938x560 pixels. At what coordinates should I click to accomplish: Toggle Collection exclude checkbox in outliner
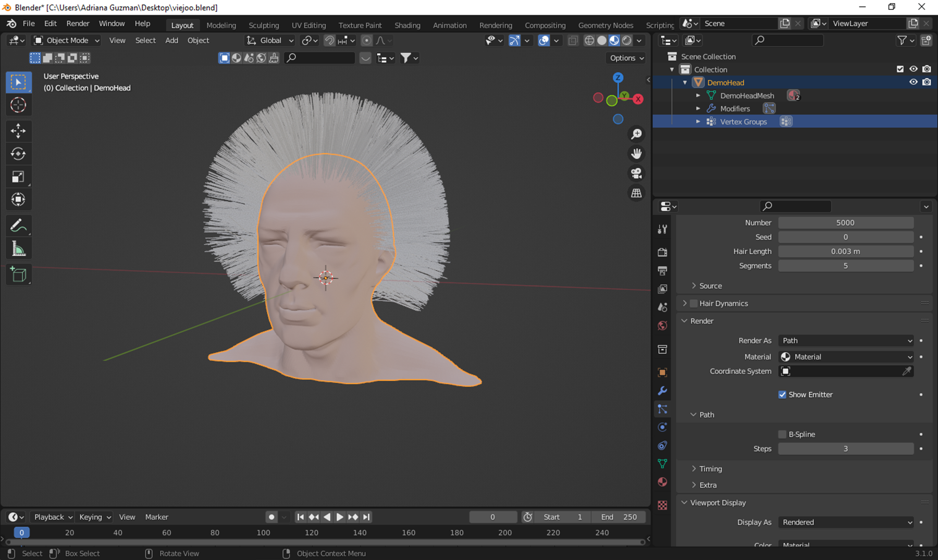tap(900, 69)
